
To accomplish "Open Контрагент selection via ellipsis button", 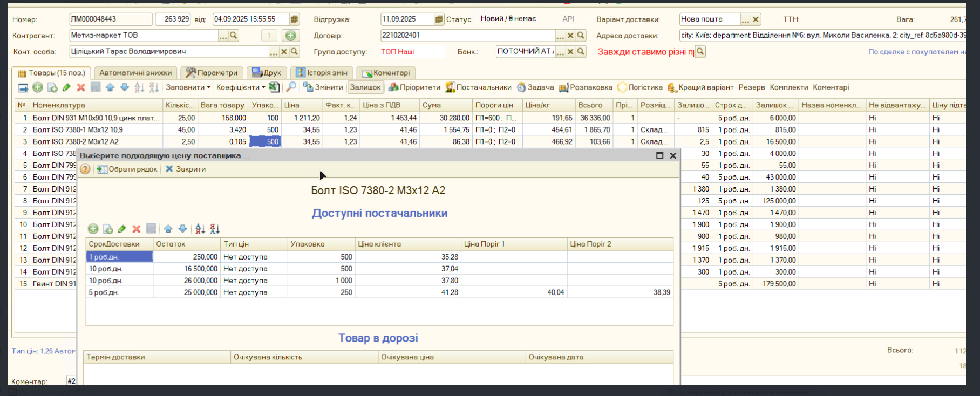I will pyautogui.click(x=223, y=36).
